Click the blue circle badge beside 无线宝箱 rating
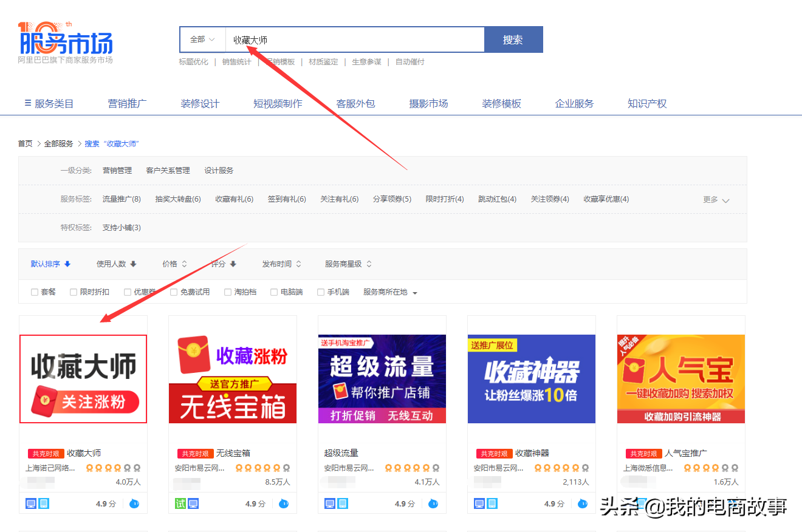802x532 pixels. [284, 503]
